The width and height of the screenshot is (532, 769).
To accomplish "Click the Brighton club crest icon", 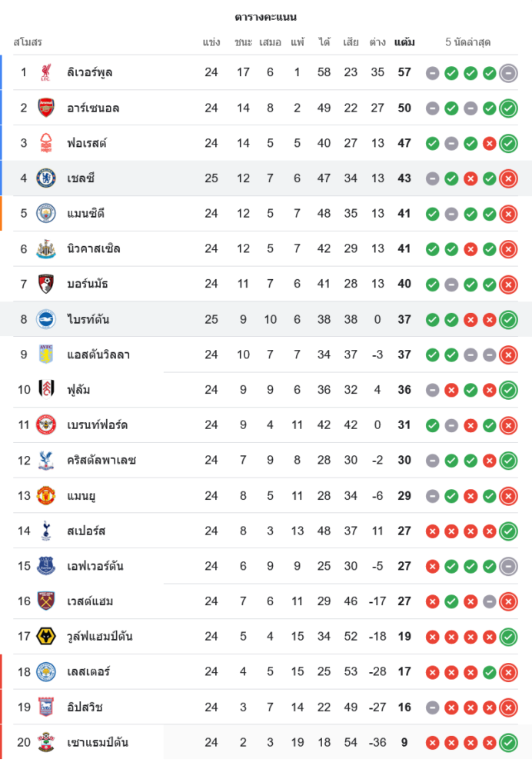I will pos(46,319).
